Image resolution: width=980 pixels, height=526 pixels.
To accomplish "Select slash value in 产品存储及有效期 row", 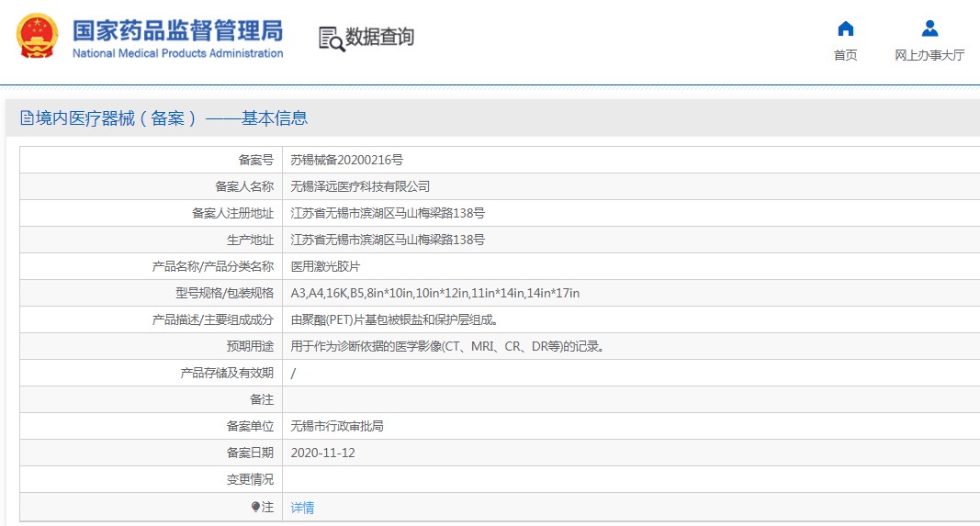I will pos(293,374).
